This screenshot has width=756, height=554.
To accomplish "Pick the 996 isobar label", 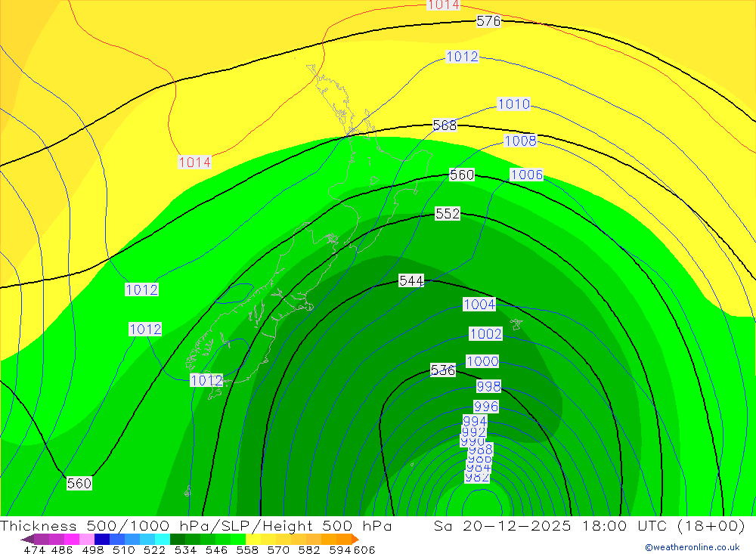I will [x=486, y=407].
